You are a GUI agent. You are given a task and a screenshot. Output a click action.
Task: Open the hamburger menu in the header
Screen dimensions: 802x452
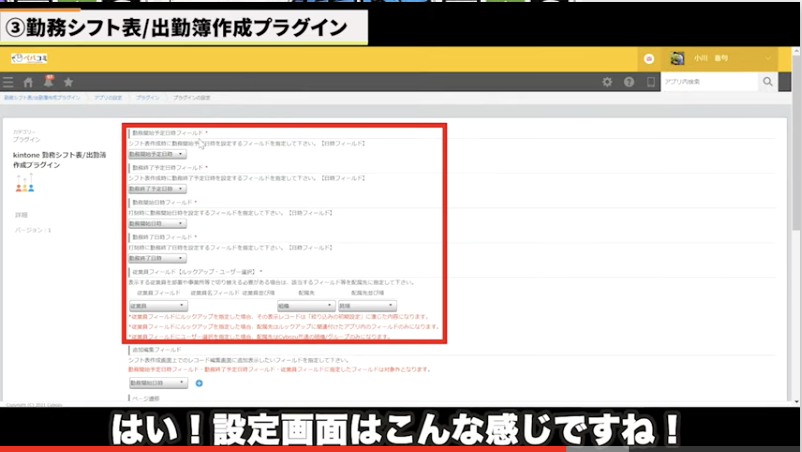coord(9,82)
